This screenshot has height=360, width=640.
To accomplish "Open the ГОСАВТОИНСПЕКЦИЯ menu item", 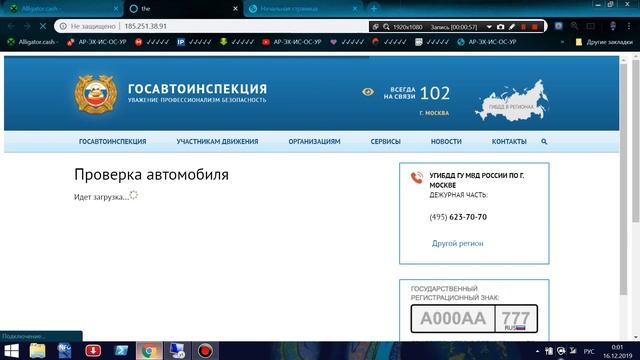I will pos(113,141).
